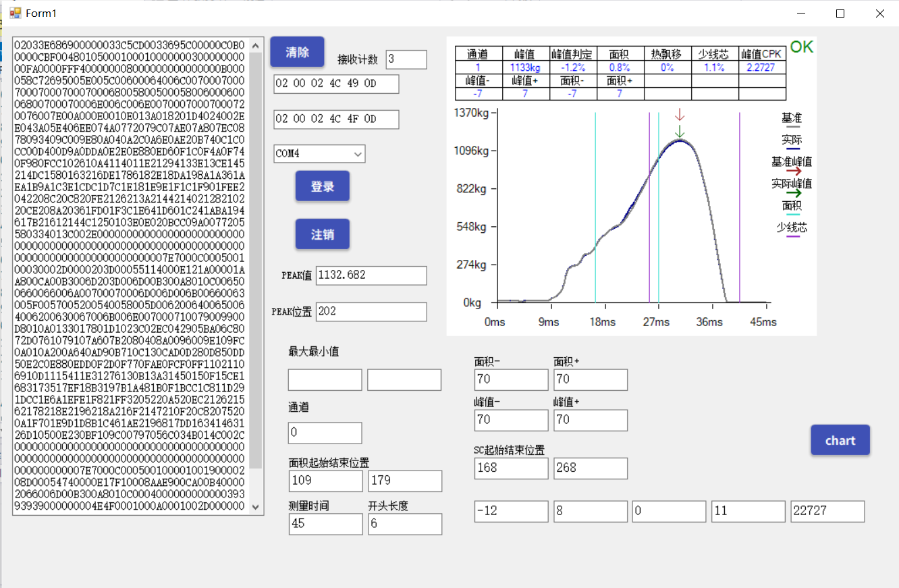Viewport: 899px width, 588px height.
Task: Click the 面积- field showing 70
Action: coord(511,379)
